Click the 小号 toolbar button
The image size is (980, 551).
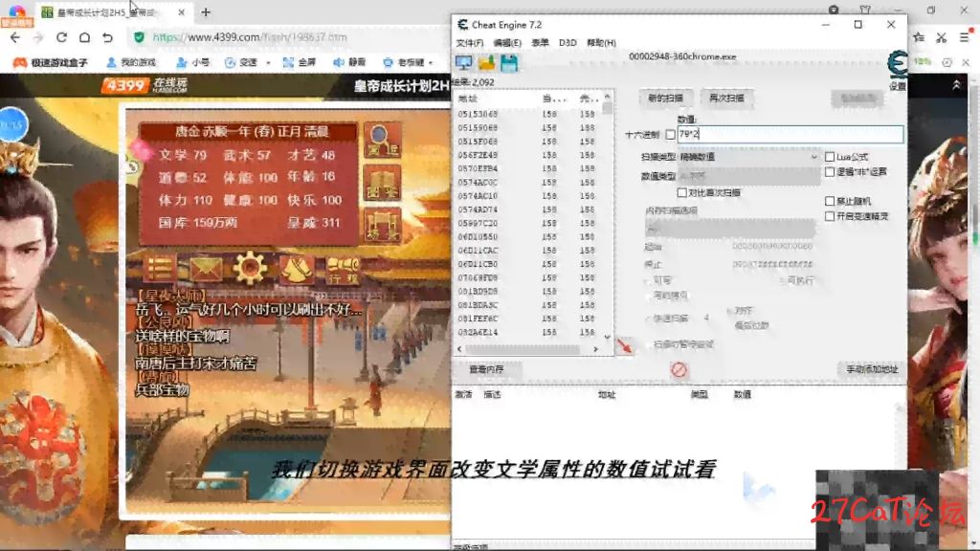[193, 62]
